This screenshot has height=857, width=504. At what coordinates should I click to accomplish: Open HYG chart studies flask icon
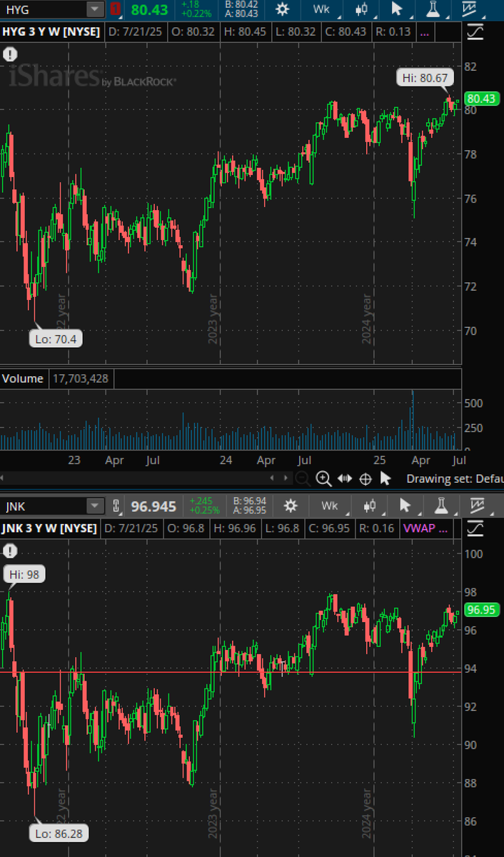(x=432, y=9)
